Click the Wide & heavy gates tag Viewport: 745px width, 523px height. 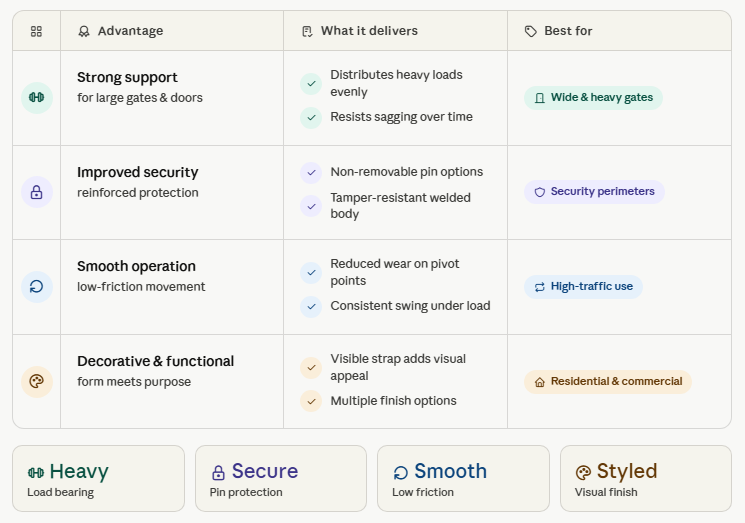pyautogui.click(x=593, y=98)
